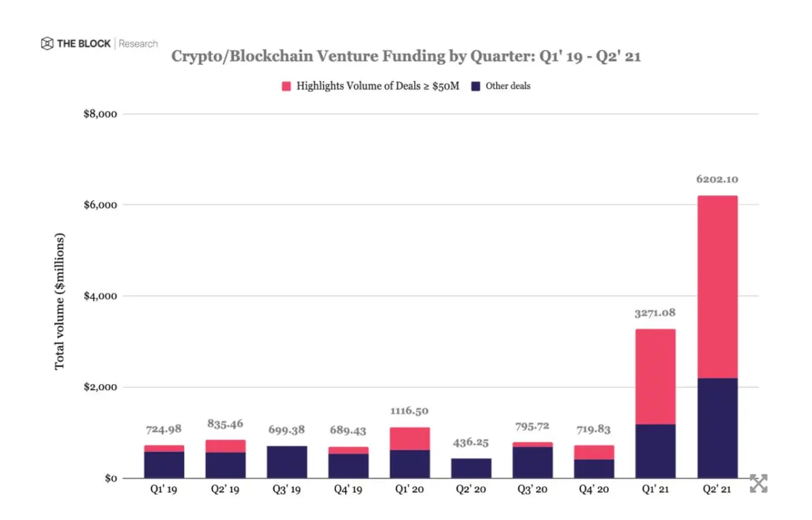Click the navy segment of Q1' 21 bar
The width and height of the screenshot is (812, 520).
[x=655, y=451]
